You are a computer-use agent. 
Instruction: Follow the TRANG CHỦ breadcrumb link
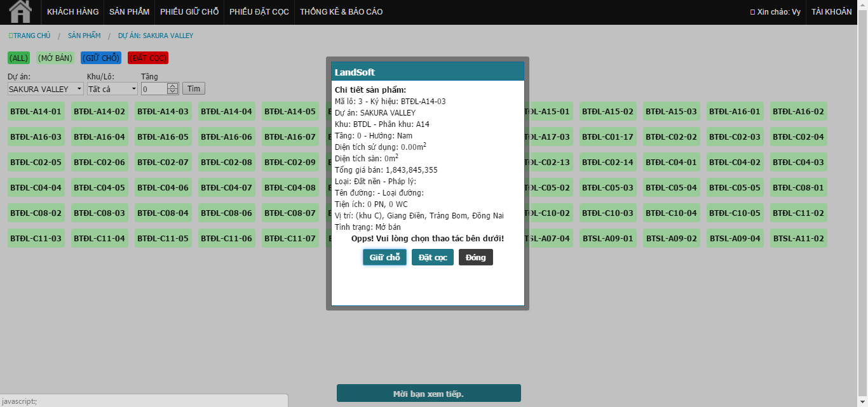30,36
